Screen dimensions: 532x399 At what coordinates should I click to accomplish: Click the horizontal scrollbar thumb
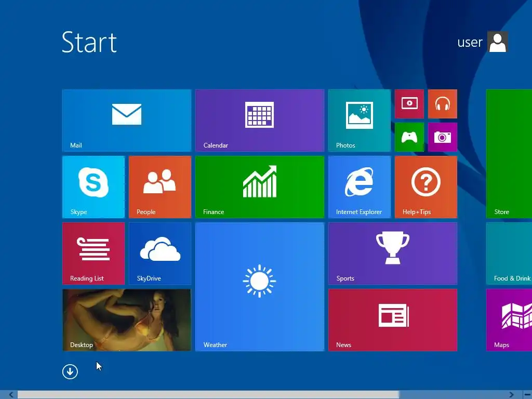[208, 395]
